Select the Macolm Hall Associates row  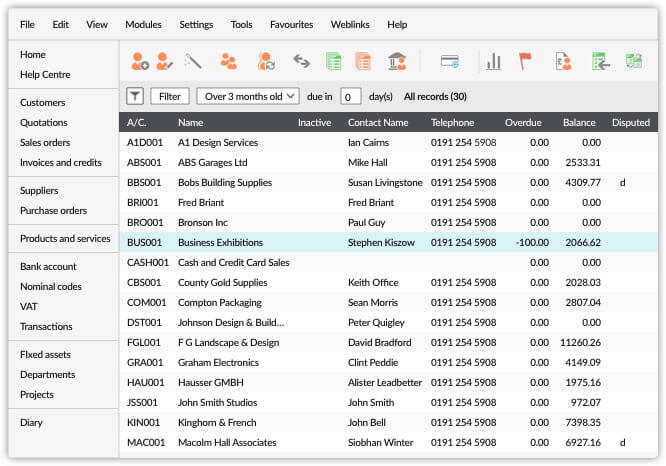(389, 442)
